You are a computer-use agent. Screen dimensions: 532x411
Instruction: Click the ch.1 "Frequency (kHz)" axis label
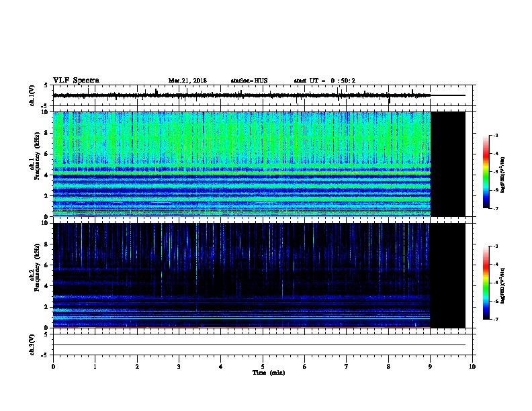(38, 156)
